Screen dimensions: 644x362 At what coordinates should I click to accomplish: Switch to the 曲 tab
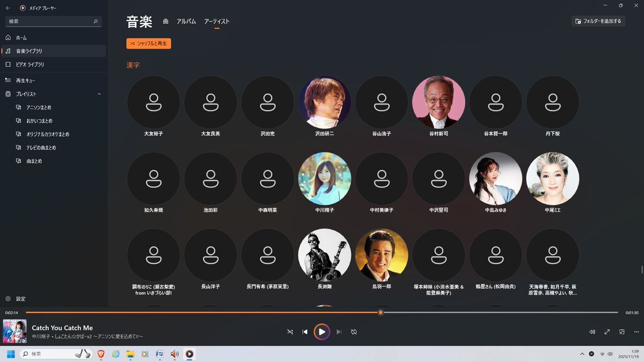166,21
